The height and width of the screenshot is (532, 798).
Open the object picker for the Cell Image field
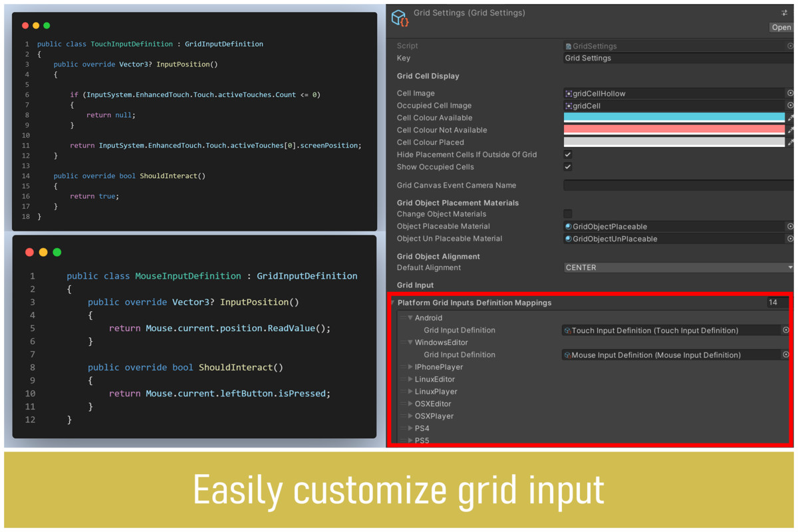pos(790,93)
